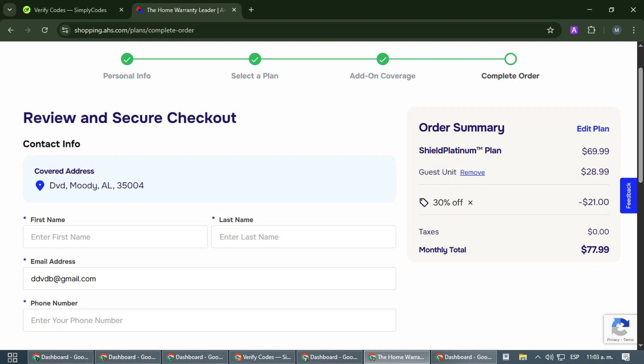
Task: Remove the 30% off coupon
Action: coord(470,202)
